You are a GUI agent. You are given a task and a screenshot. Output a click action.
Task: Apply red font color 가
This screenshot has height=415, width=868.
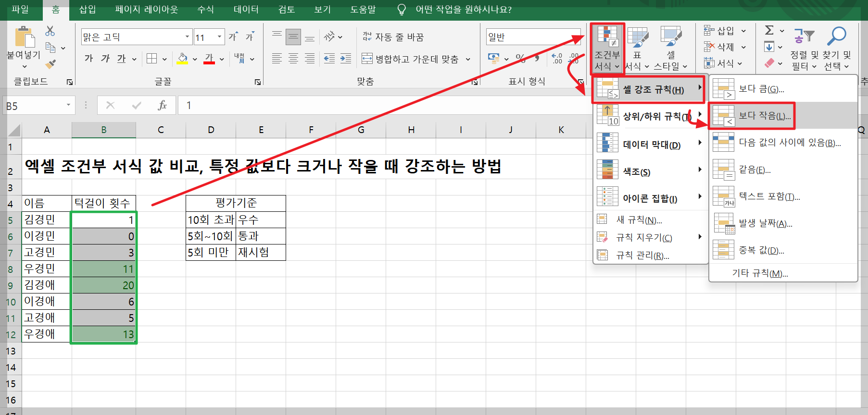click(209, 59)
